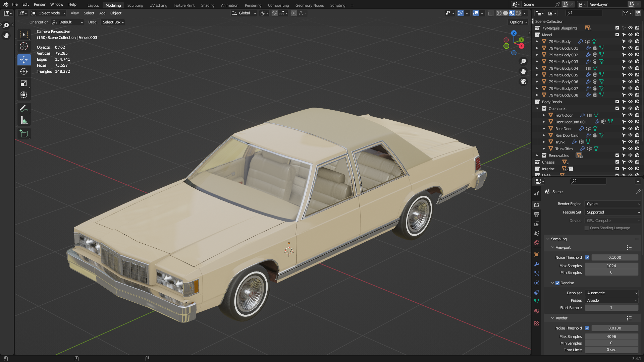This screenshot has width=644, height=362.
Task: Adjust the Render Max Samples field
Action: click(x=611, y=337)
